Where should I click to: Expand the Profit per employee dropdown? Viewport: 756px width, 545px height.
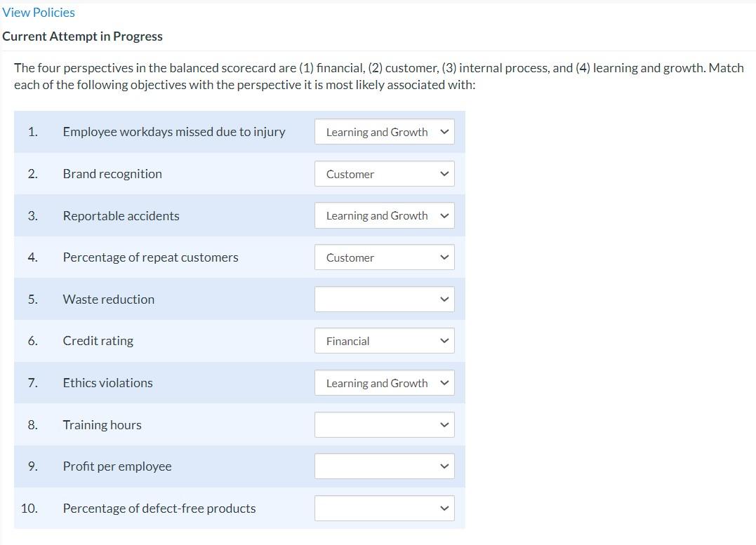point(384,466)
